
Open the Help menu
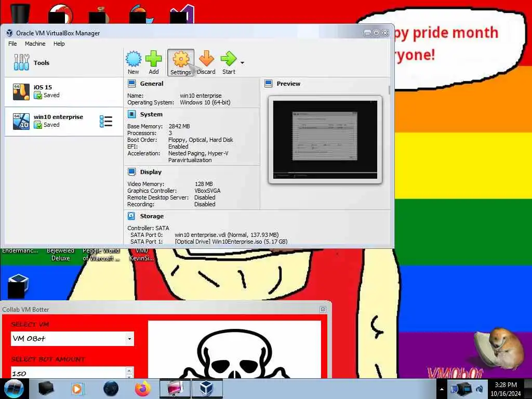pos(59,44)
